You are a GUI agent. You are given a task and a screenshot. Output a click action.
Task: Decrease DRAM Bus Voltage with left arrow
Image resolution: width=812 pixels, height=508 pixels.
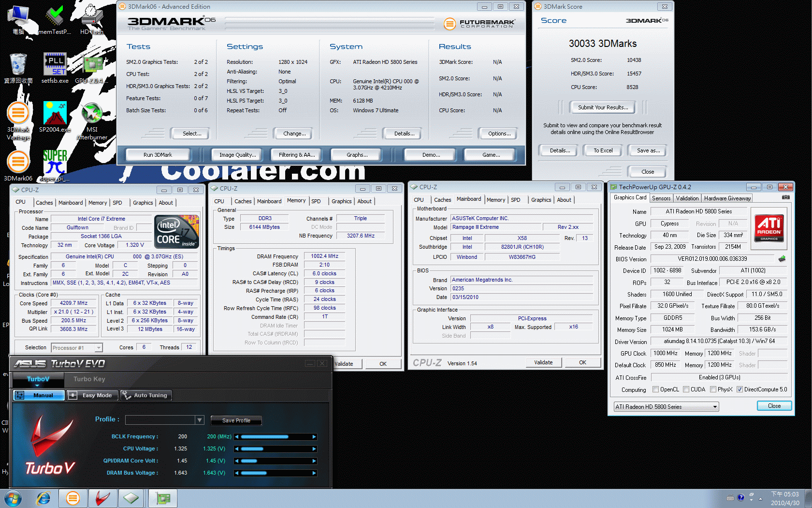click(237, 473)
